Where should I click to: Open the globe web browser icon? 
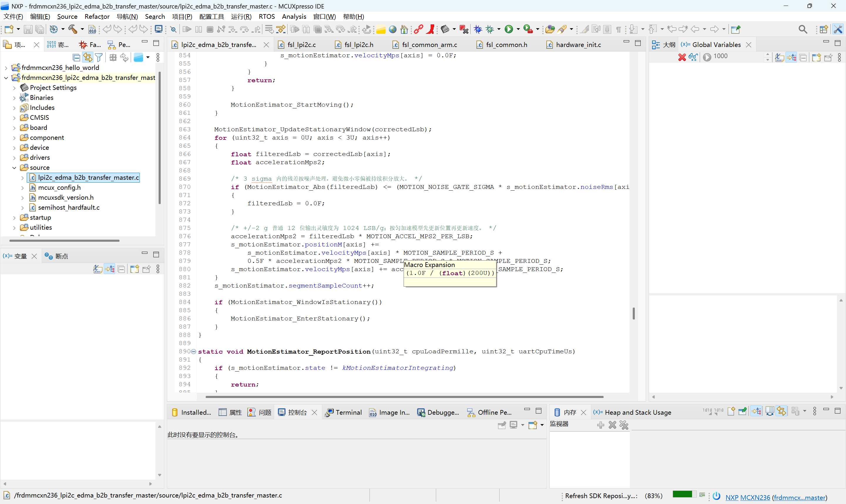(x=393, y=29)
